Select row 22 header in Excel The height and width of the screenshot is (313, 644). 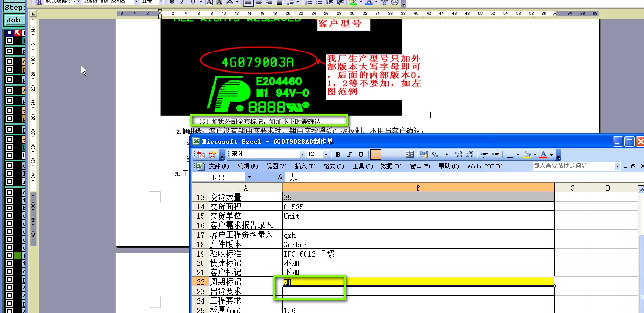[x=200, y=282]
